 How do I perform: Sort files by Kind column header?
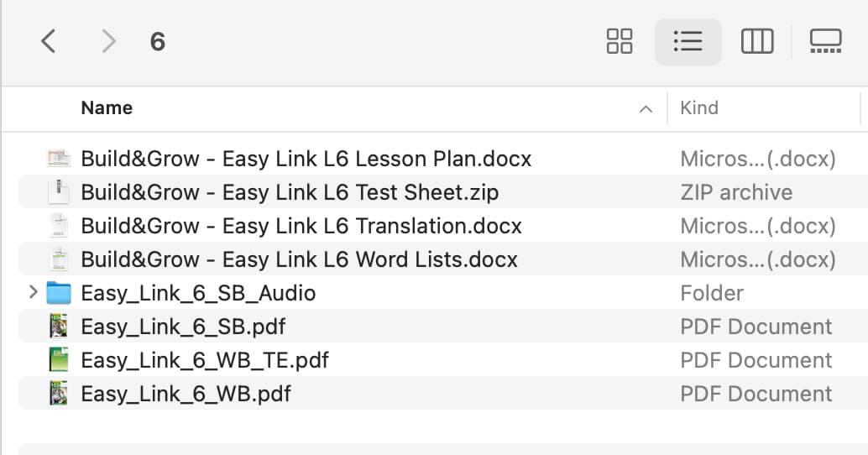pos(699,107)
